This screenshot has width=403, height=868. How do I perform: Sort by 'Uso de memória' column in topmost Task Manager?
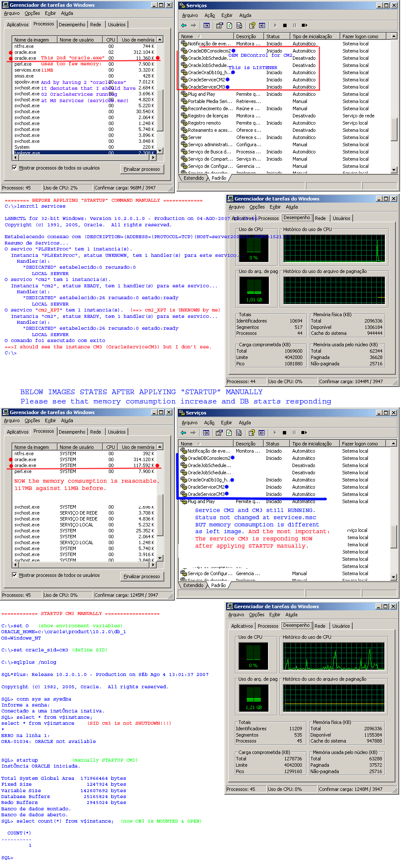click(x=138, y=40)
